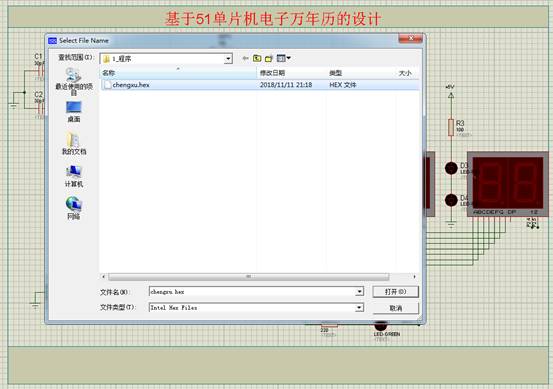Open the Computer (计算机) location

point(74,176)
